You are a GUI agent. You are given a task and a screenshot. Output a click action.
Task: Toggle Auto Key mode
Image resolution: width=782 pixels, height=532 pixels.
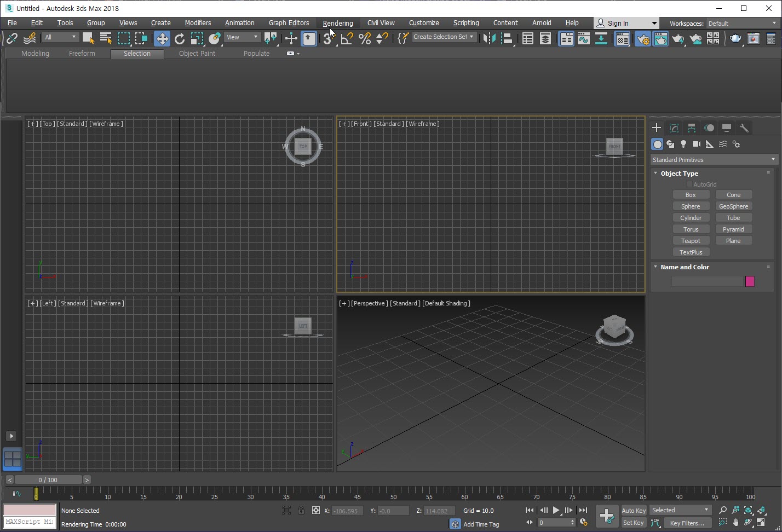tap(634, 510)
